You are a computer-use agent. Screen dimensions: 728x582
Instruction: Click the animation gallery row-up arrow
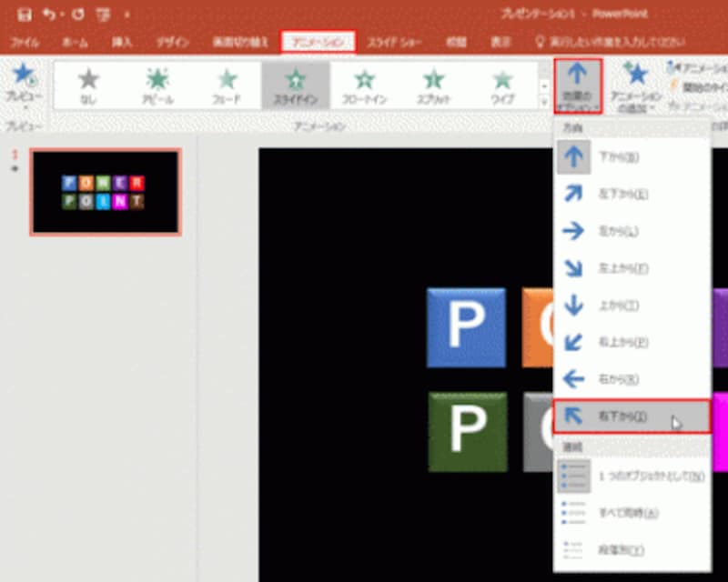pyautogui.click(x=544, y=85)
